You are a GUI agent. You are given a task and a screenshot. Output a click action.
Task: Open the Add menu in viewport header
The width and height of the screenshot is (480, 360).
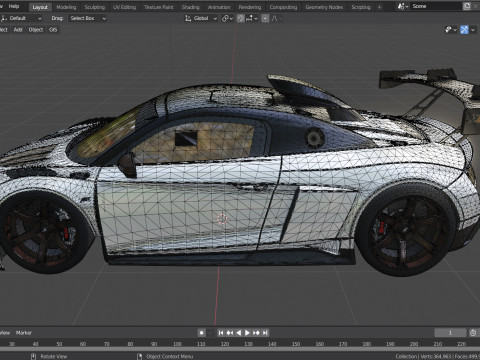[18, 30]
